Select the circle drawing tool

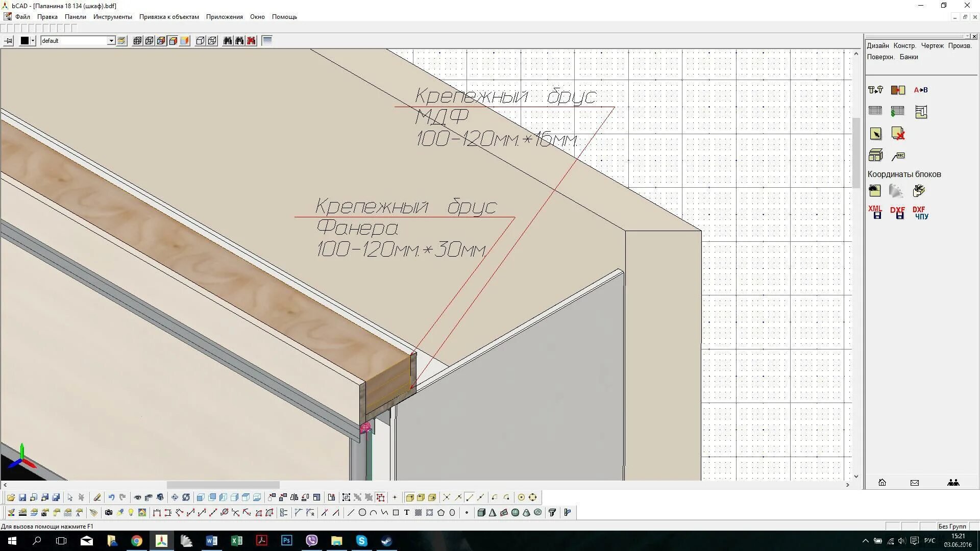pos(362,512)
